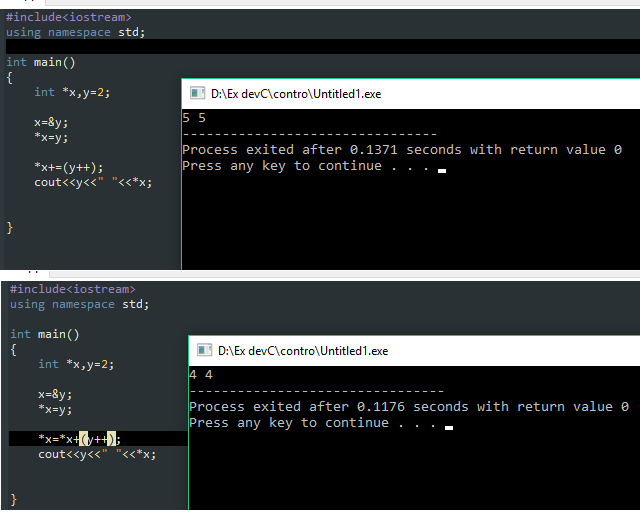Click the cout line below *x=*x+(y++);
The image size is (640, 514).
point(97,454)
